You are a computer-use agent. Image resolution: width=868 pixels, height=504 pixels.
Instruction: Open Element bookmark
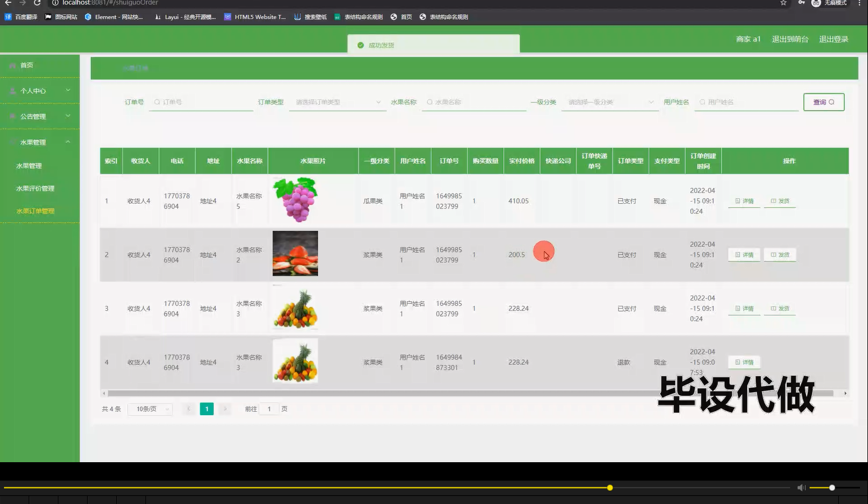pos(114,17)
